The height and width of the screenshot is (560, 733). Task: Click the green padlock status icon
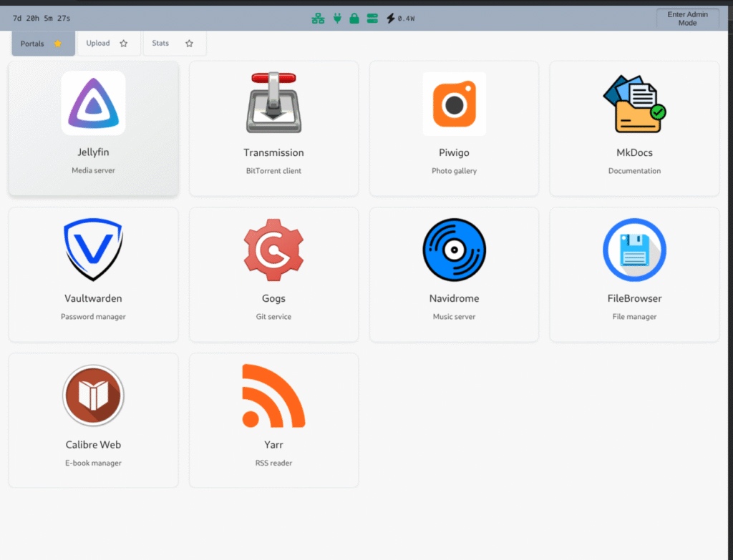point(354,19)
